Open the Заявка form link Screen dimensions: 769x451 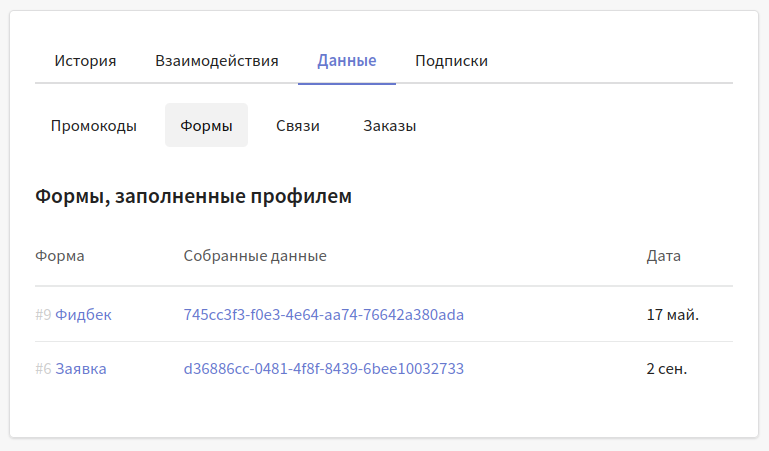[x=80, y=369]
